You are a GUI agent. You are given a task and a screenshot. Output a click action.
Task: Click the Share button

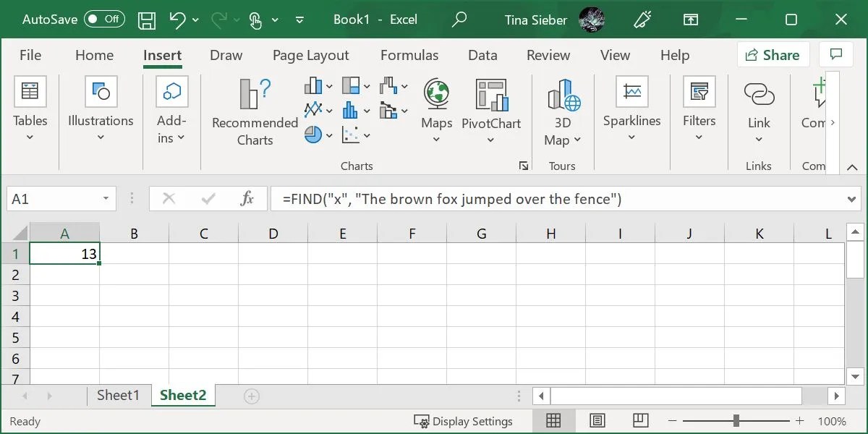click(x=773, y=54)
